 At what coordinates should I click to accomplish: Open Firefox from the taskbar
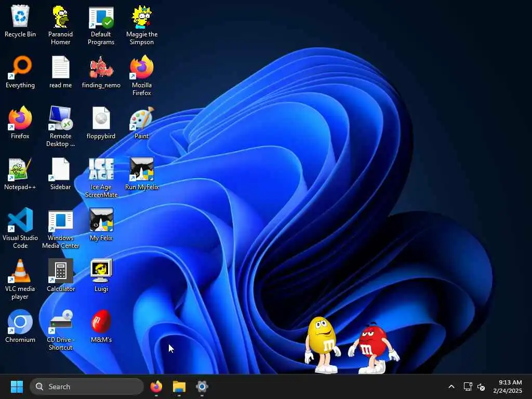click(156, 387)
